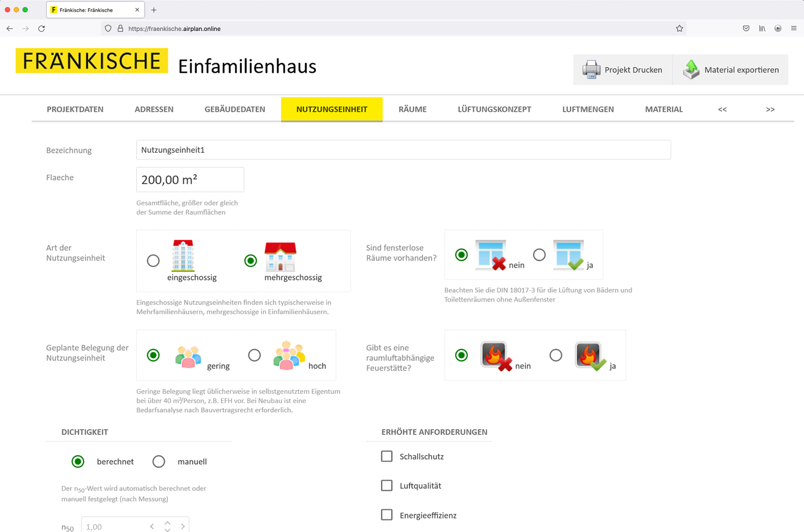Click the green arrow Material exportieren icon
The height and width of the screenshot is (532, 804).
click(691, 69)
